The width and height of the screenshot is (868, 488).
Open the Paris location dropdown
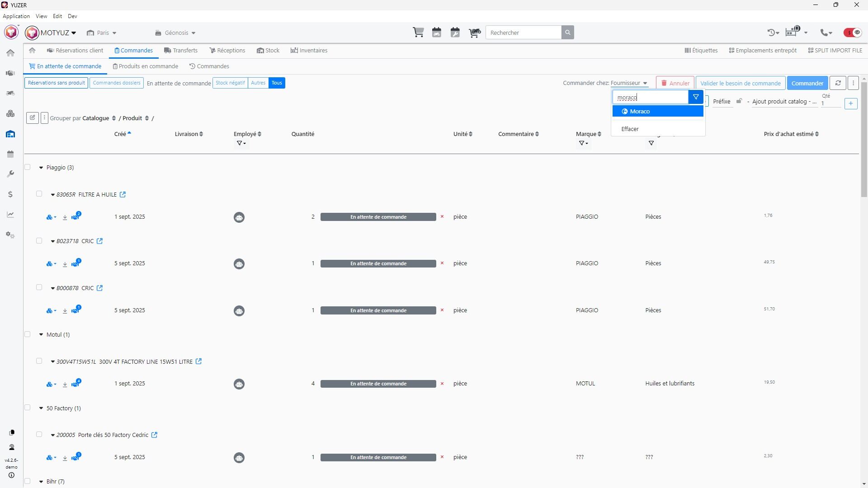coord(102,33)
